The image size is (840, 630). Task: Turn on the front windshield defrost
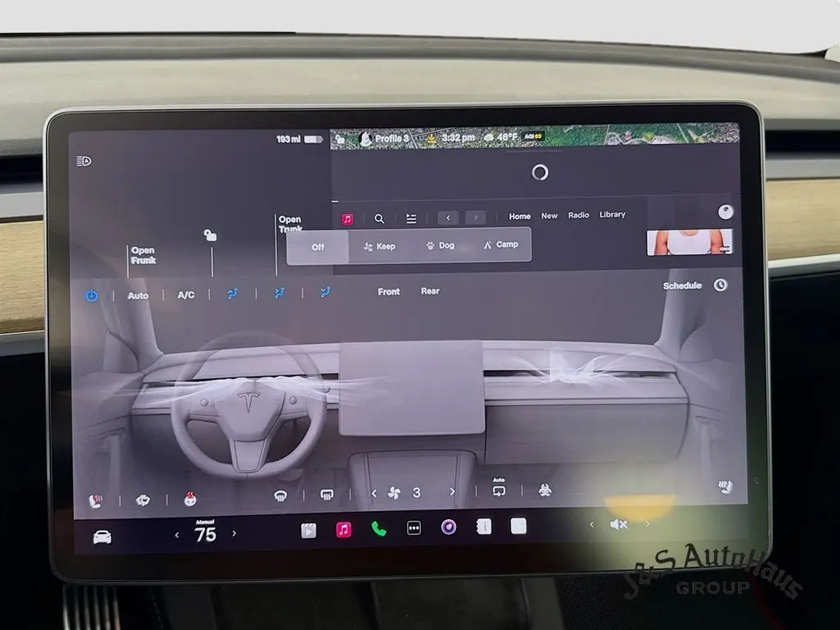point(281,495)
